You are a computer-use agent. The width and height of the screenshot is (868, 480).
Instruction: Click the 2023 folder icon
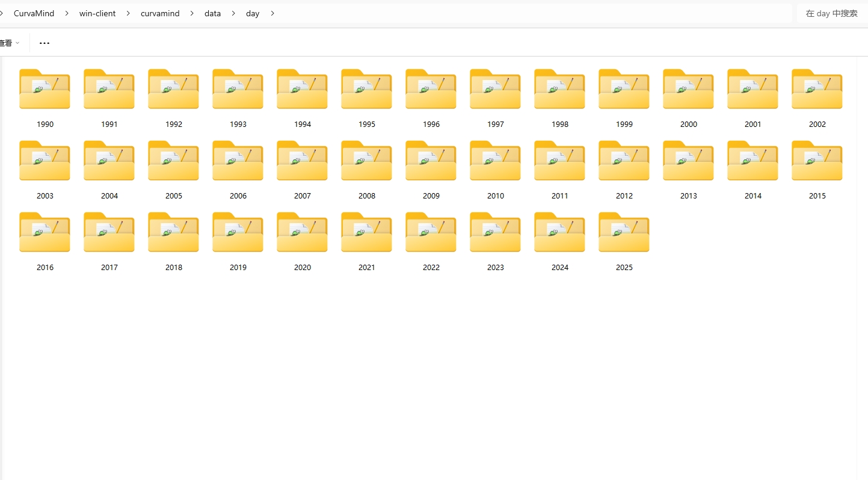[x=495, y=232]
